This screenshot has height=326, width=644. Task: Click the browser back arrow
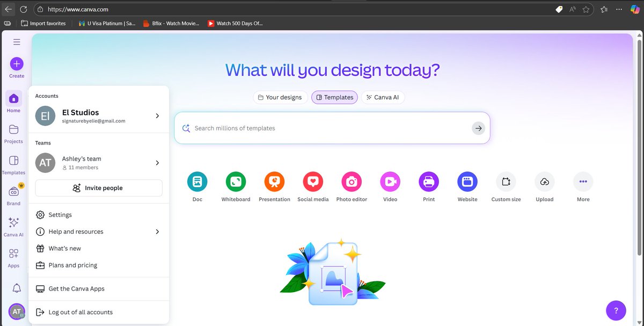pyautogui.click(x=8, y=9)
